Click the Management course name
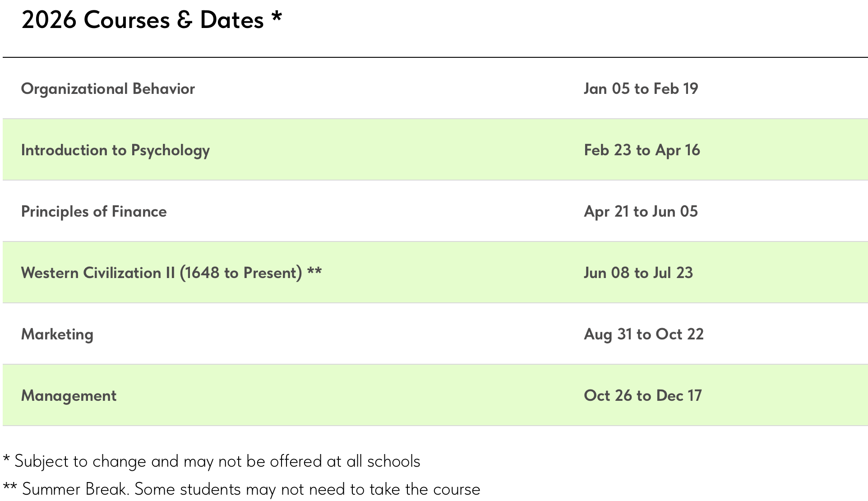The height and width of the screenshot is (501, 868). (69, 396)
